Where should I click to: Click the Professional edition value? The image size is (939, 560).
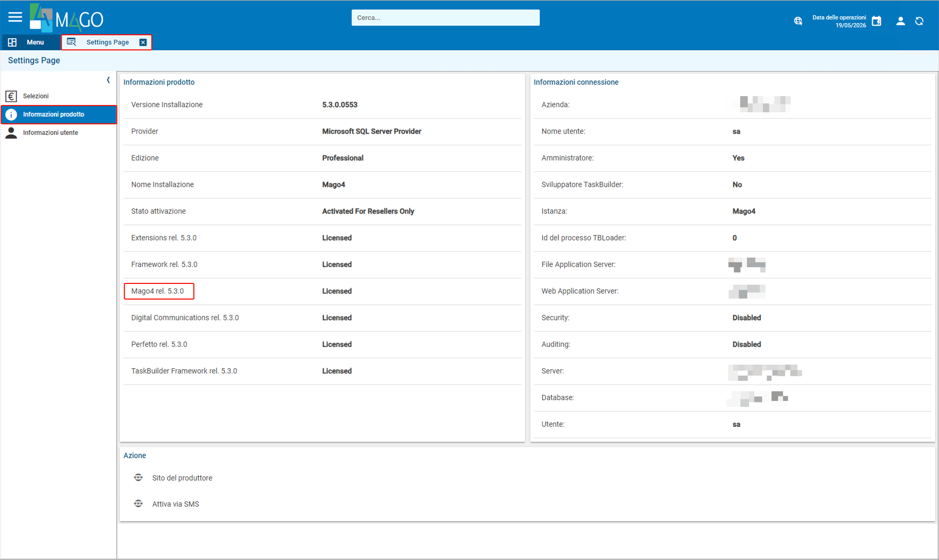[x=343, y=158]
